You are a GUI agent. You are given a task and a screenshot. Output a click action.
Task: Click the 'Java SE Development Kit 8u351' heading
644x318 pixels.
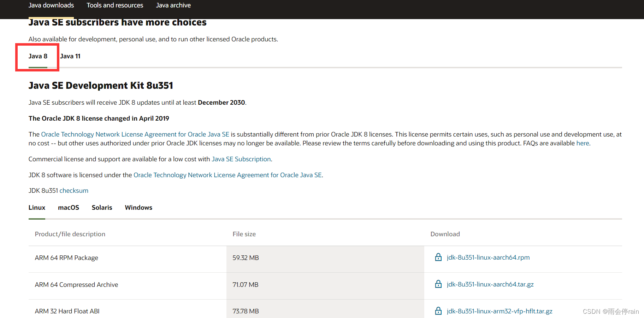[101, 86]
